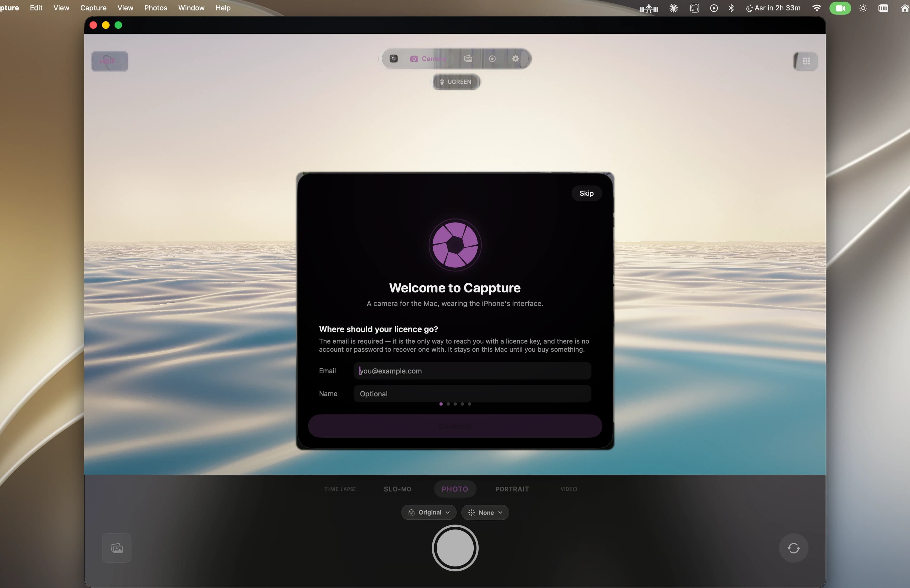This screenshot has width=910, height=588.
Task: Switch to SLO-MO mode
Action: click(x=397, y=489)
